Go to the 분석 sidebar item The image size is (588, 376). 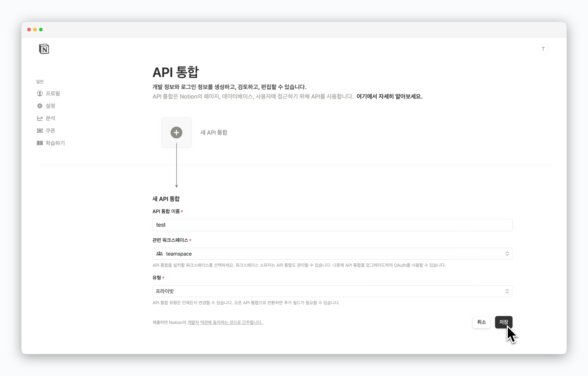pyautogui.click(x=50, y=118)
